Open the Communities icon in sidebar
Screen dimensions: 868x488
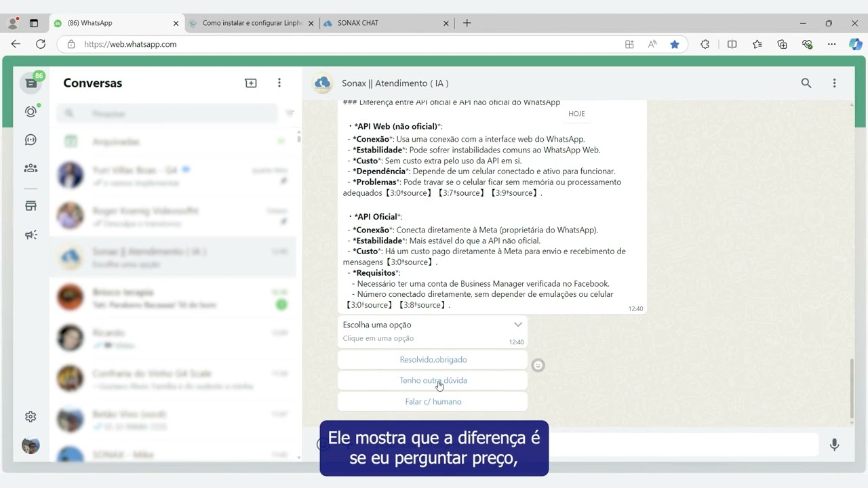(x=31, y=168)
